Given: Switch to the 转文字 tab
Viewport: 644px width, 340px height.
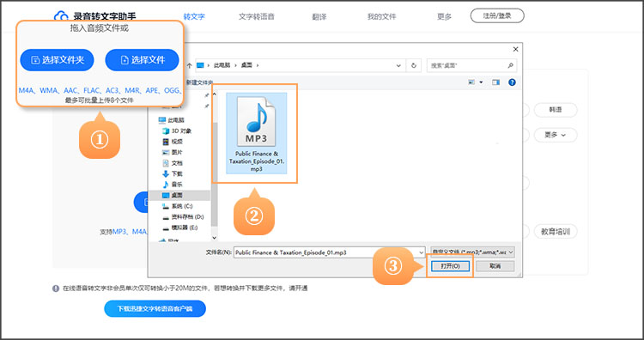Looking at the screenshot, I should coord(194,17).
